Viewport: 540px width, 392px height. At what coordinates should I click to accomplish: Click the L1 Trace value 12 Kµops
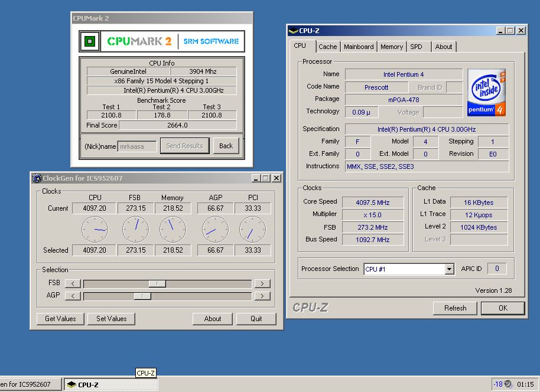coord(479,215)
